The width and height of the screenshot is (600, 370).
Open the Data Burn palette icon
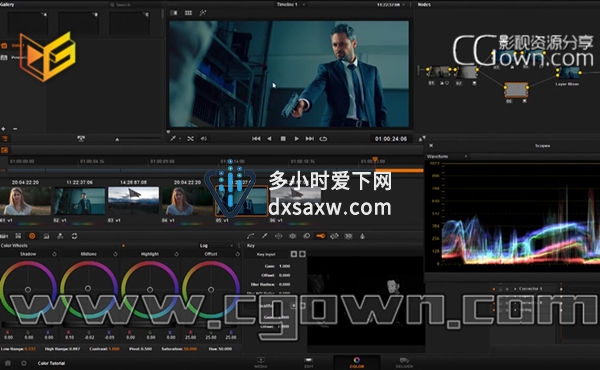(x=362, y=236)
